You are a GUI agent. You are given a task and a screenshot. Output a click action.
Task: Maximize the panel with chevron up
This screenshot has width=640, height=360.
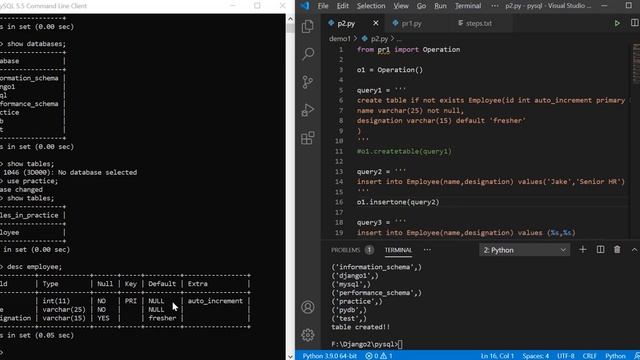coord(634,249)
